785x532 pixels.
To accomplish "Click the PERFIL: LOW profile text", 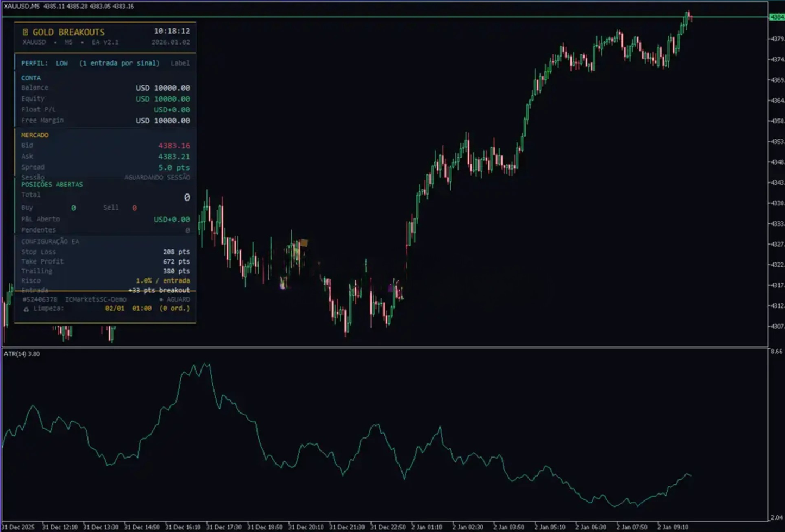I will (x=45, y=63).
